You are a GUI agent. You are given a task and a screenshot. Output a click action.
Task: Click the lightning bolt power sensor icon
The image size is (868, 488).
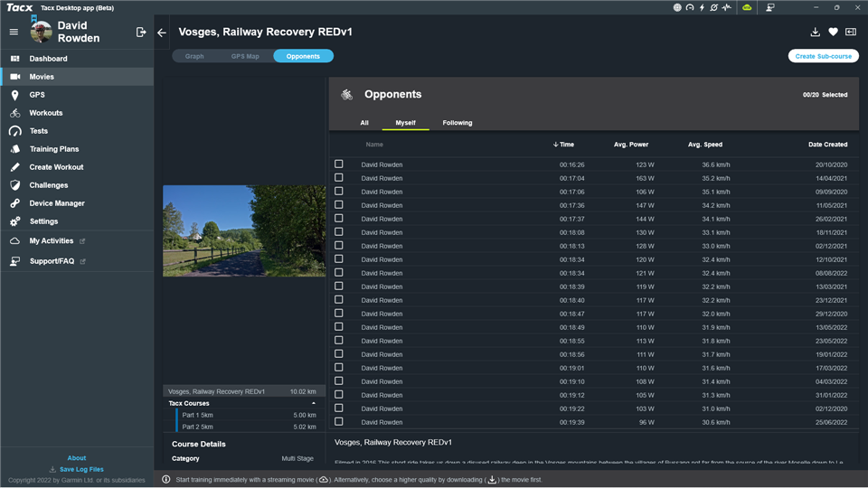[702, 8]
